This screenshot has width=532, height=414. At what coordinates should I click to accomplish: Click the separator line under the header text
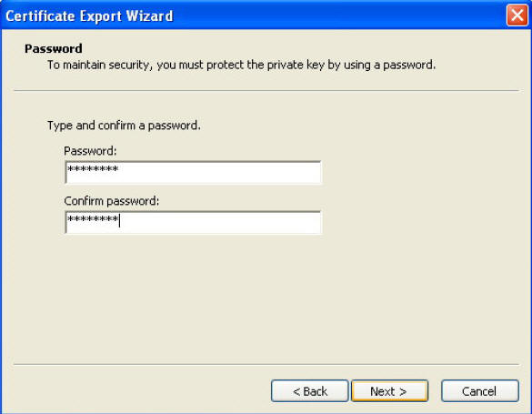click(266, 91)
